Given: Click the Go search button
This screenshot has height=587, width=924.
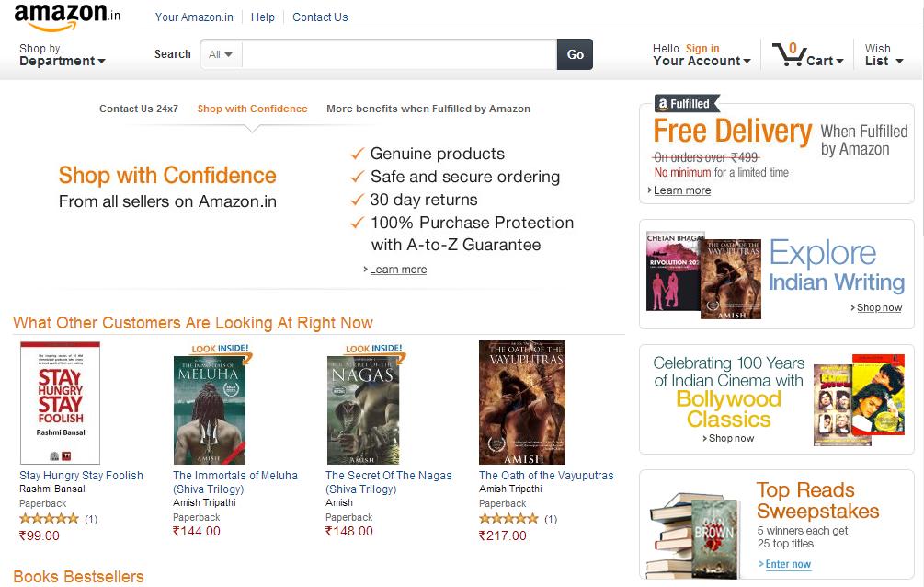Looking at the screenshot, I should coord(575,54).
